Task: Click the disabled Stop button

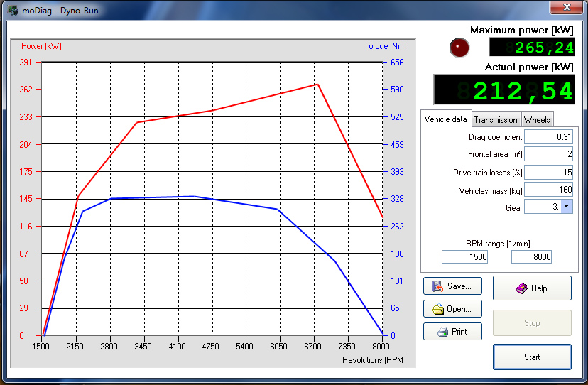Action: (532, 323)
